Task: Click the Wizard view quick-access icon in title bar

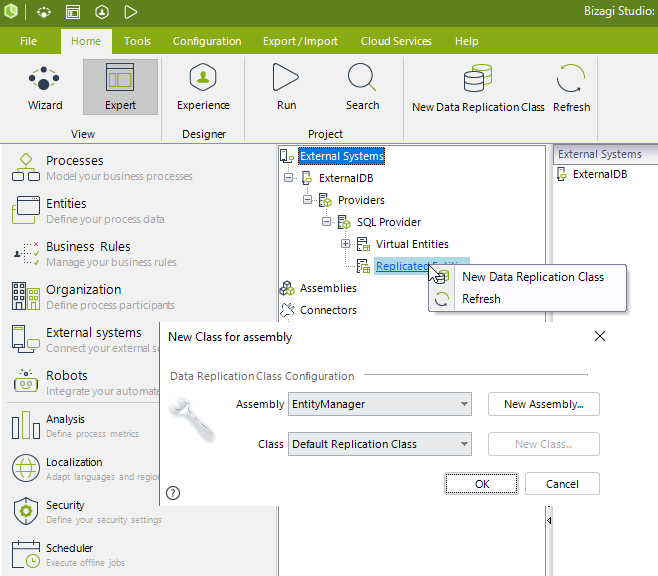Action: click(x=44, y=12)
